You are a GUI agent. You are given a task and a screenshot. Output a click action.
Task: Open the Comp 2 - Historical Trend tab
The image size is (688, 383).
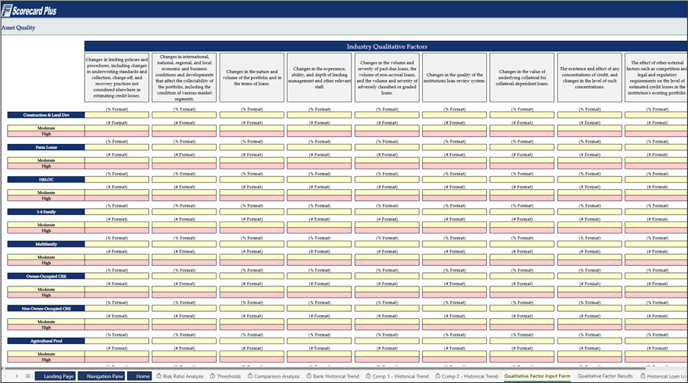point(466,376)
